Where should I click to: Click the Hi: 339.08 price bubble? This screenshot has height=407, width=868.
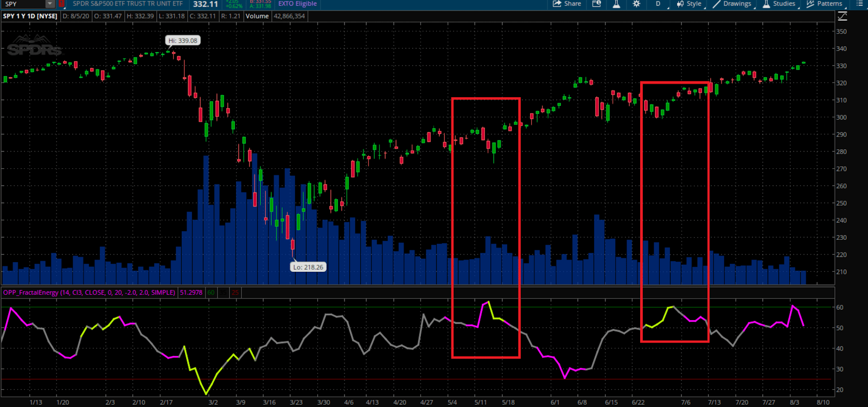pyautogui.click(x=183, y=41)
